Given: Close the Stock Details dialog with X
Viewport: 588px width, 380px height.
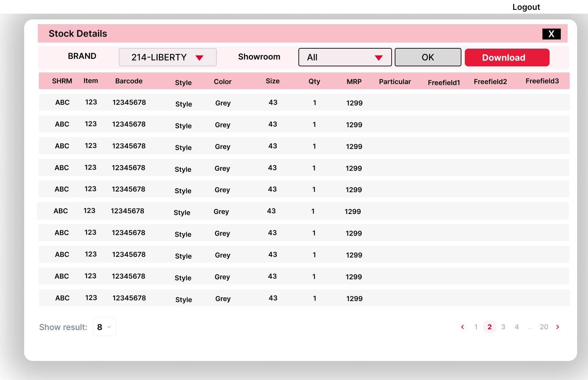Looking at the screenshot, I should (551, 34).
